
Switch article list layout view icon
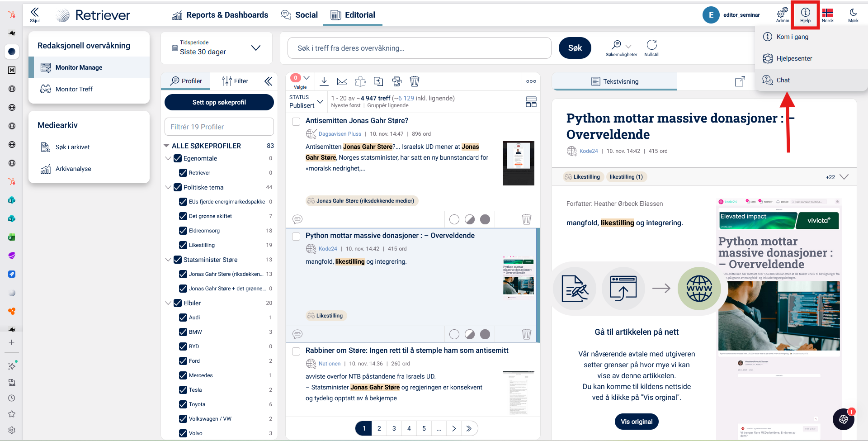[x=531, y=102]
